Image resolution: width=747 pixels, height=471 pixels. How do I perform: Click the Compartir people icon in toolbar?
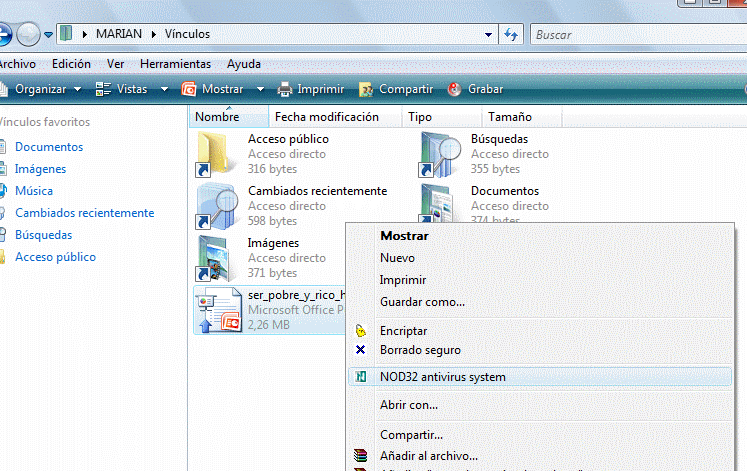(366, 89)
